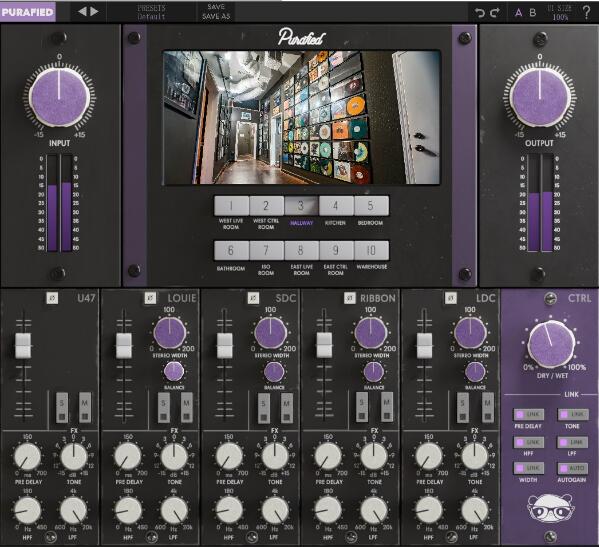Screen dimensions: 599x547
Task: Click the DRY / WET mix knob
Action: click(x=552, y=344)
